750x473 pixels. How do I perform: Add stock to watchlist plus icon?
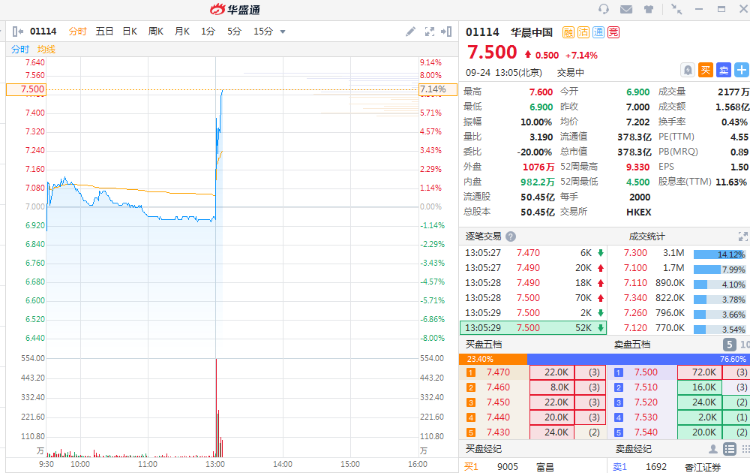point(741,70)
